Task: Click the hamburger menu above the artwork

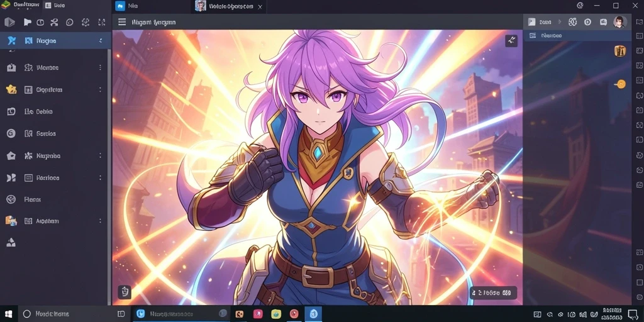Action: coord(122,22)
